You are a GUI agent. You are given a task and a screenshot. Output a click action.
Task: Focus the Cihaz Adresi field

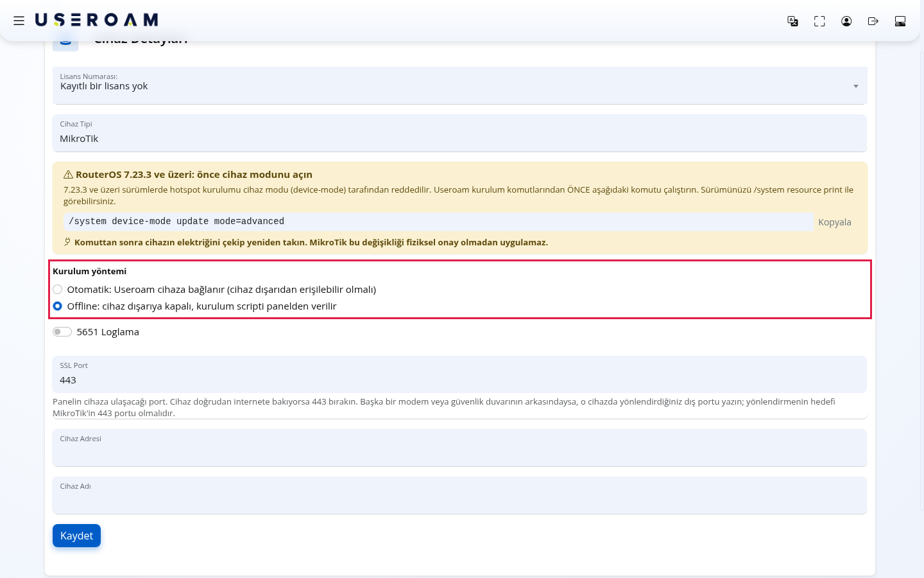[x=459, y=448]
